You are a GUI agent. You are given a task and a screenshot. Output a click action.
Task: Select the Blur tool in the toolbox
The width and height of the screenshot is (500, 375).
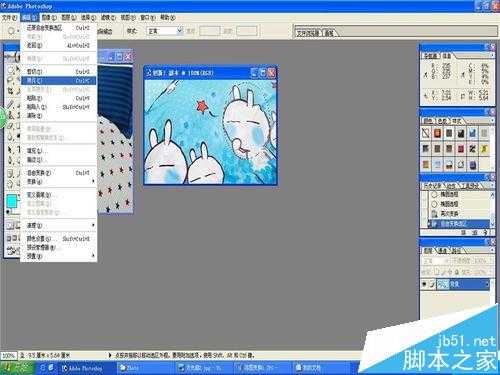(11, 137)
